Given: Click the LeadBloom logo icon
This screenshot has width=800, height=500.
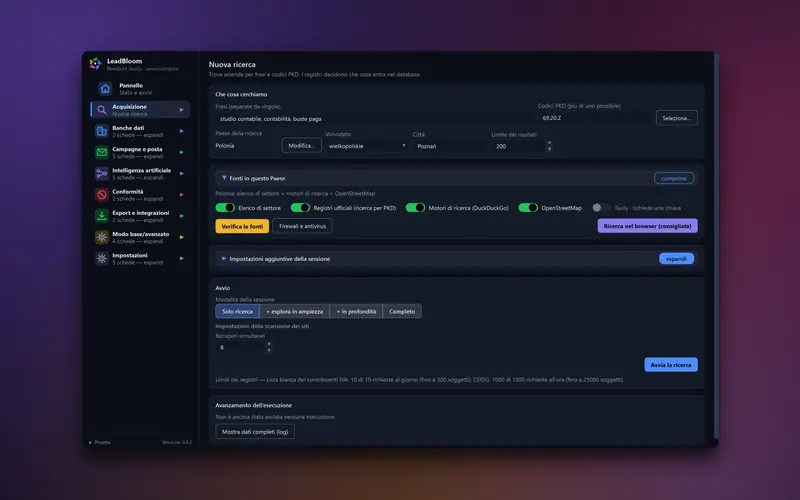Looking at the screenshot, I should (x=95, y=63).
